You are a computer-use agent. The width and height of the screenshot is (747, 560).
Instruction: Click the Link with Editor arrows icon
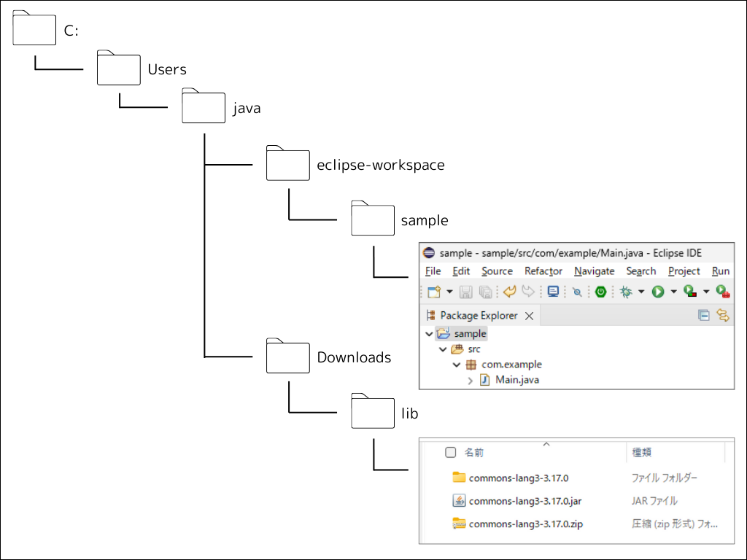723,315
